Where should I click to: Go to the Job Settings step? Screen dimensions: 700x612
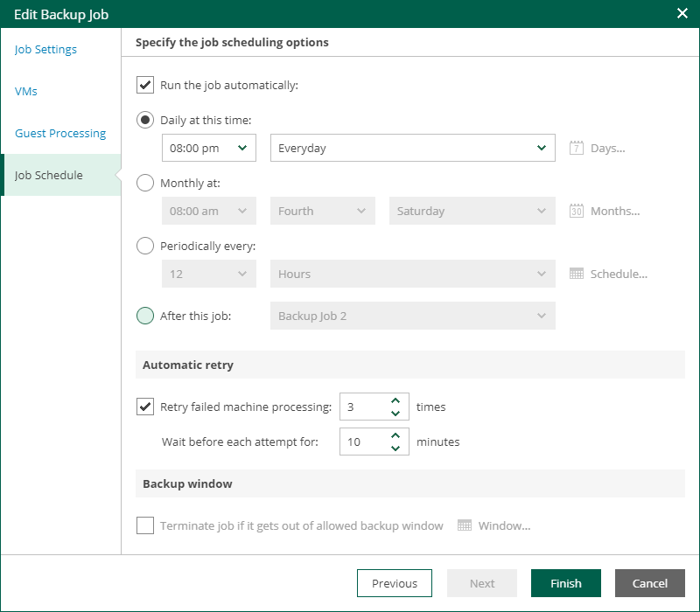45,49
